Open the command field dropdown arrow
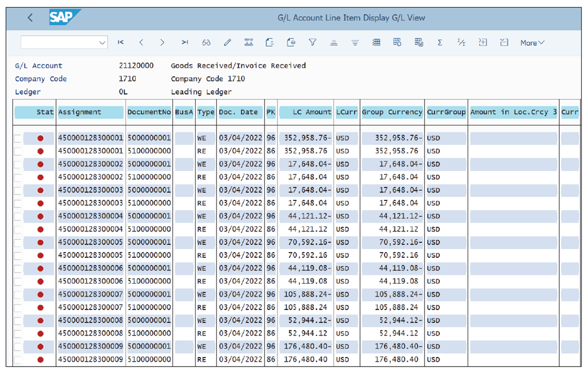Screen dimensions: 588x373 click(102, 42)
